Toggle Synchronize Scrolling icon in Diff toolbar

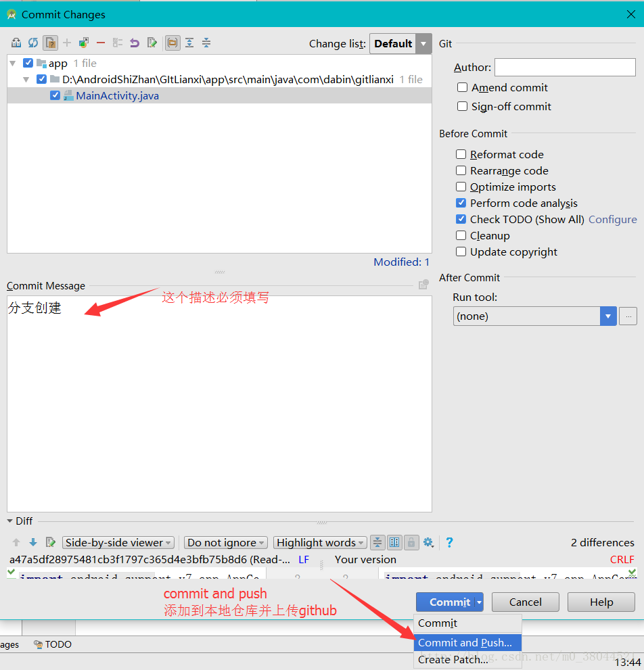(394, 542)
